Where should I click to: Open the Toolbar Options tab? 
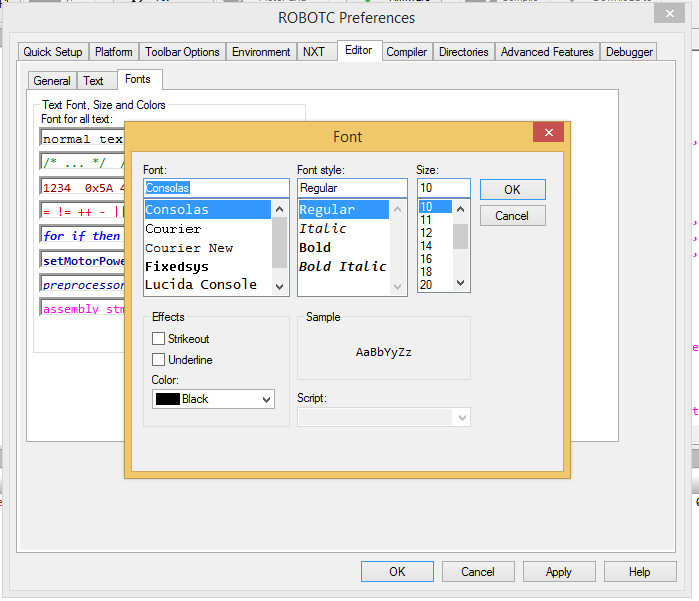[182, 52]
